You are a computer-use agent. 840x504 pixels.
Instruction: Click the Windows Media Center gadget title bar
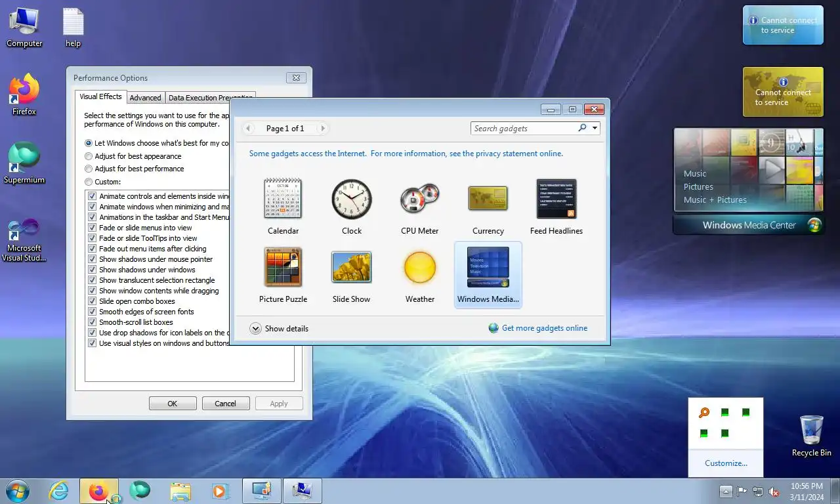tap(749, 225)
